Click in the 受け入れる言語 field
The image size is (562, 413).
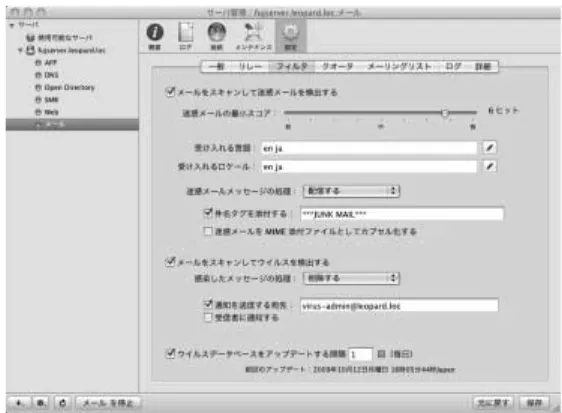coord(369,148)
